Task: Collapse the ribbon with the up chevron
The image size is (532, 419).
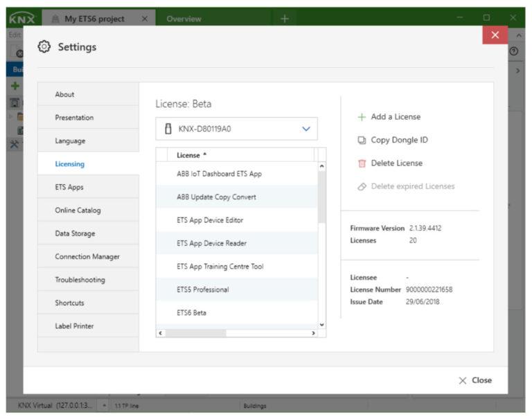Action: 518,35
